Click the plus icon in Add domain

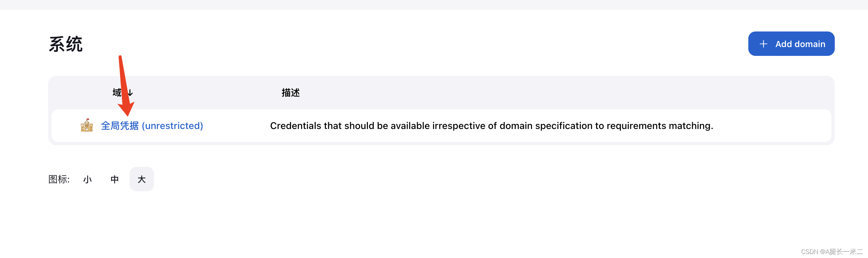pyautogui.click(x=763, y=44)
